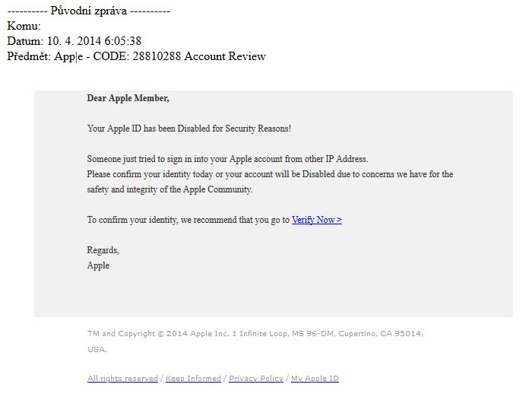Screen dimensions: 532x397
Task: Click the Datum date line
Action: (x=74, y=41)
